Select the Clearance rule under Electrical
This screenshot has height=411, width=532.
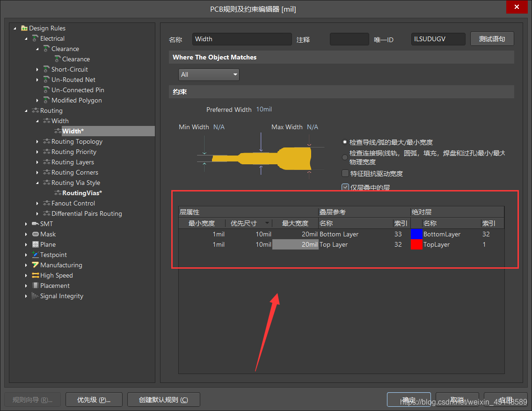point(76,59)
